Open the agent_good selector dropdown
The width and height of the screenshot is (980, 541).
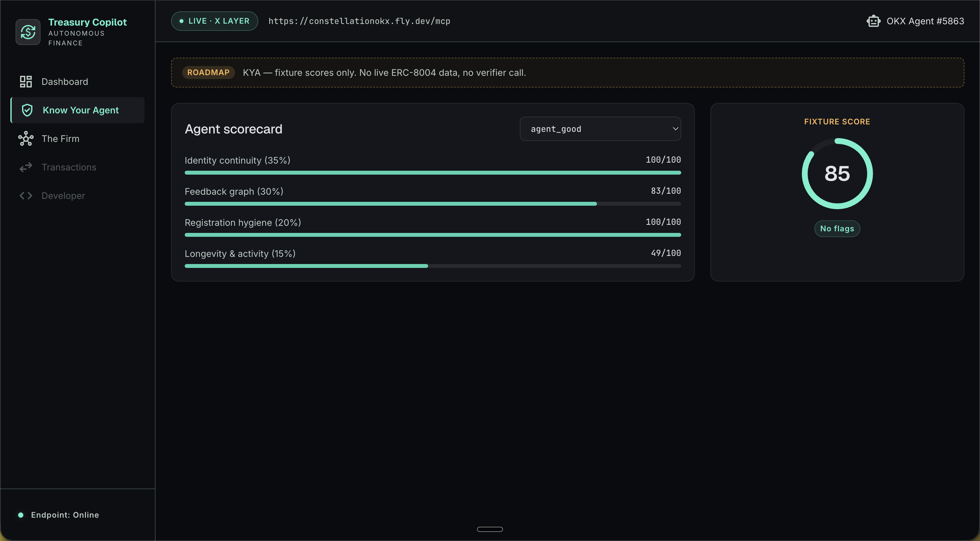pyautogui.click(x=600, y=129)
